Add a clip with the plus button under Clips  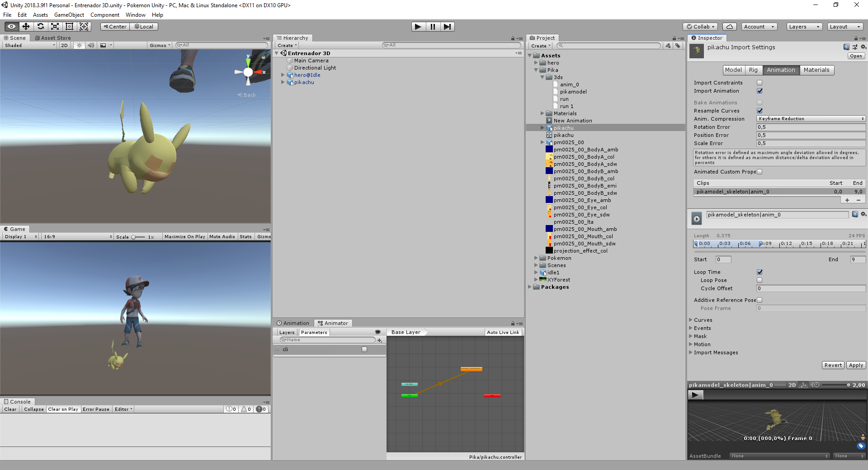click(847, 200)
